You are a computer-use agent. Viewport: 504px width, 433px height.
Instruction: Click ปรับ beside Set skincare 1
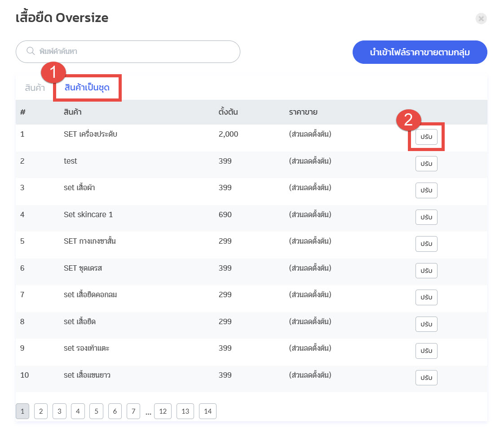426,217
